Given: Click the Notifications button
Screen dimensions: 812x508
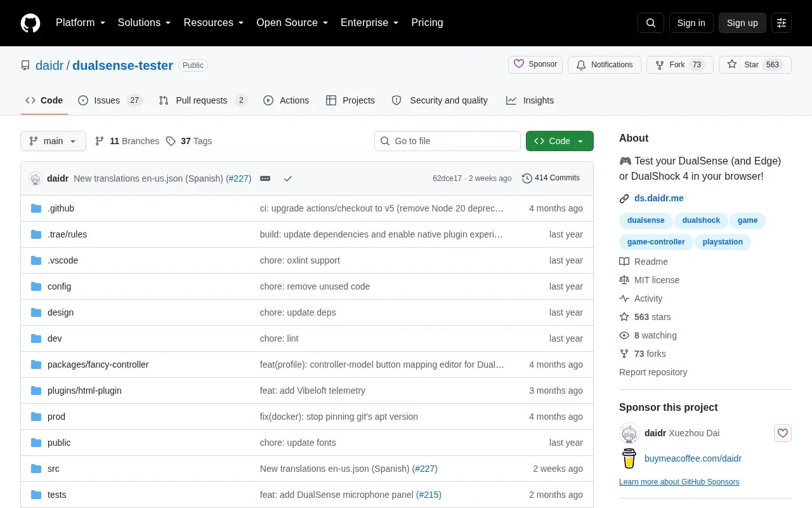Looking at the screenshot, I should pos(605,65).
